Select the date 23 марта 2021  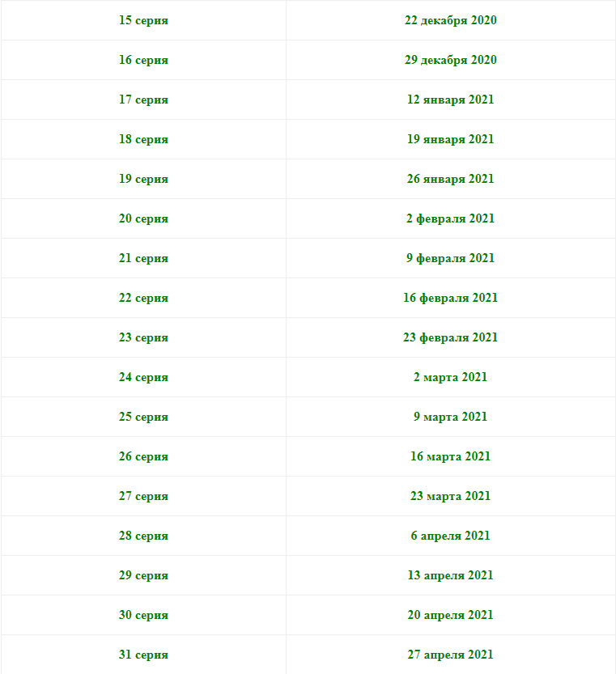point(450,496)
